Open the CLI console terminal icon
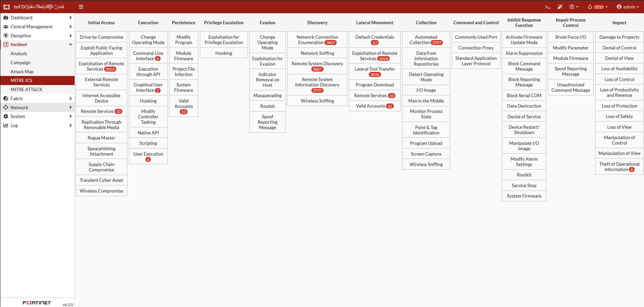 coord(548,7)
